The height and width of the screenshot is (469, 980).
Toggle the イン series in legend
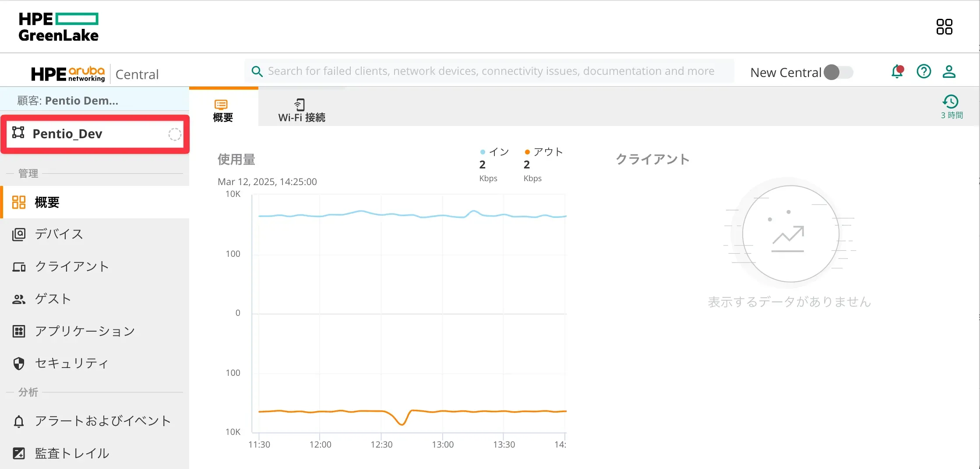click(495, 152)
